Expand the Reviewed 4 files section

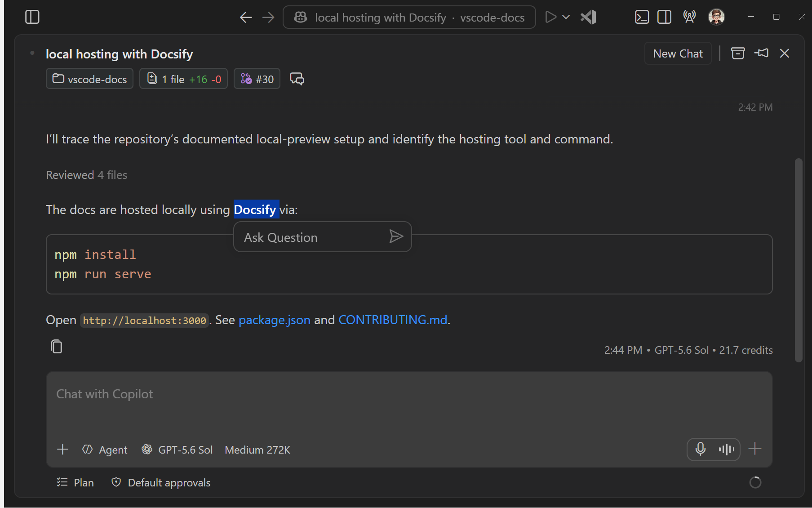pyautogui.click(x=87, y=175)
